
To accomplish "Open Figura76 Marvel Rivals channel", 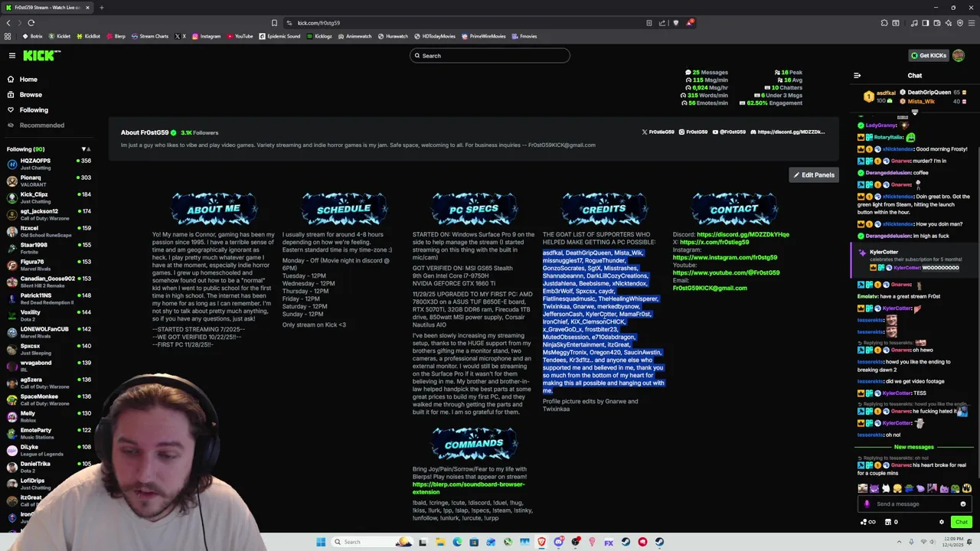I will [47, 265].
